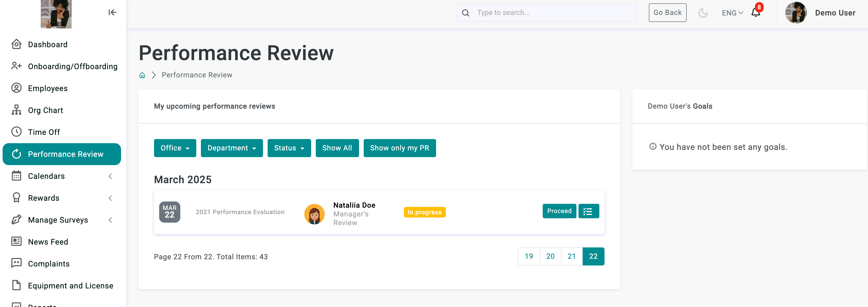Viewport: 868px width, 307px height.
Task: Click the info icon beside goals message
Action: (653, 147)
